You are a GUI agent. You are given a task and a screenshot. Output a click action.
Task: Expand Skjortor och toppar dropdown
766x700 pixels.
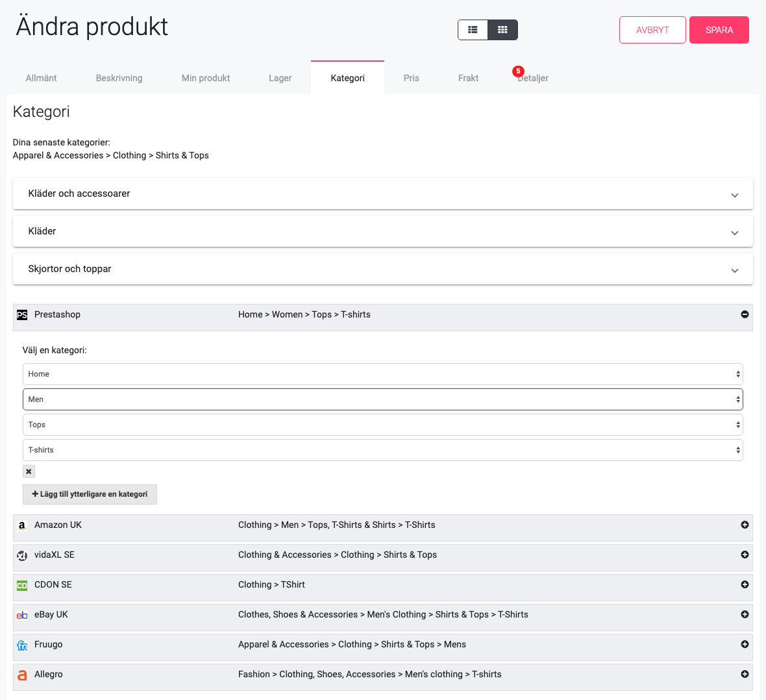coord(382,269)
